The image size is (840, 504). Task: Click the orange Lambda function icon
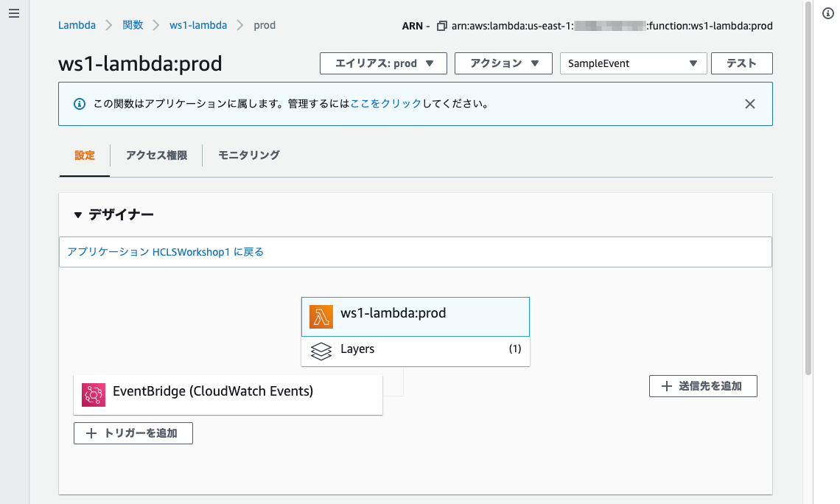tap(321, 317)
